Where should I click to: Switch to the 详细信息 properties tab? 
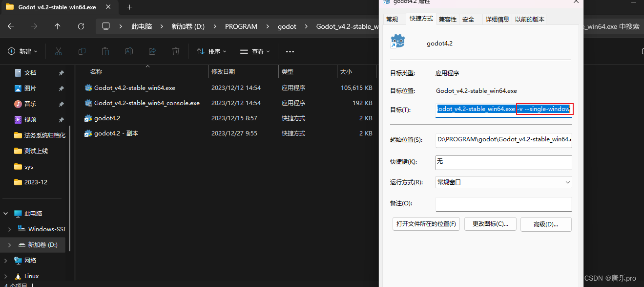coord(497,19)
